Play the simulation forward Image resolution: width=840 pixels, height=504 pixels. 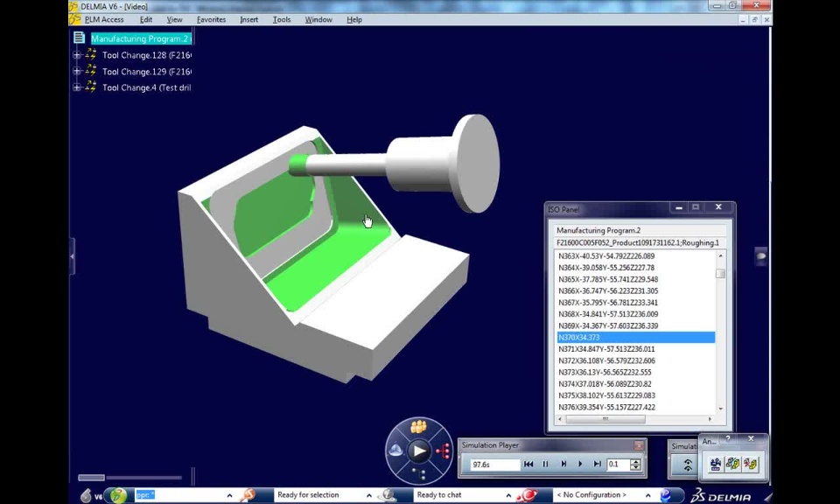pos(580,464)
